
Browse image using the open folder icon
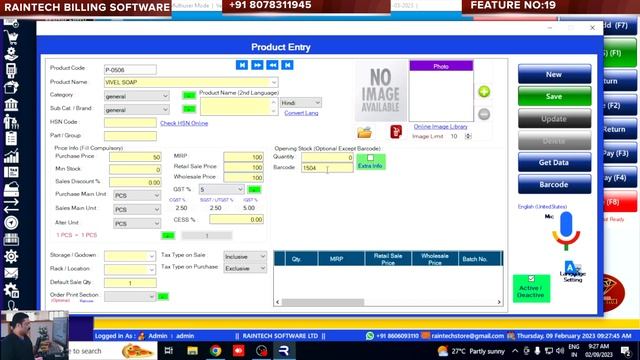(364, 132)
